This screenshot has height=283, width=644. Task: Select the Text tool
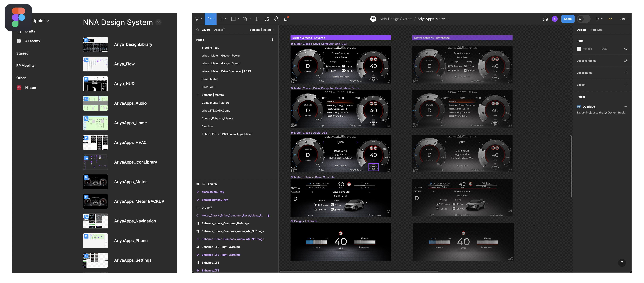point(256,19)
